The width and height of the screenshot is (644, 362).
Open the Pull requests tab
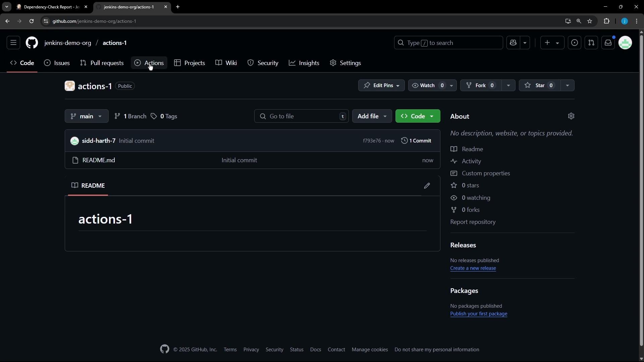(102, 63)
